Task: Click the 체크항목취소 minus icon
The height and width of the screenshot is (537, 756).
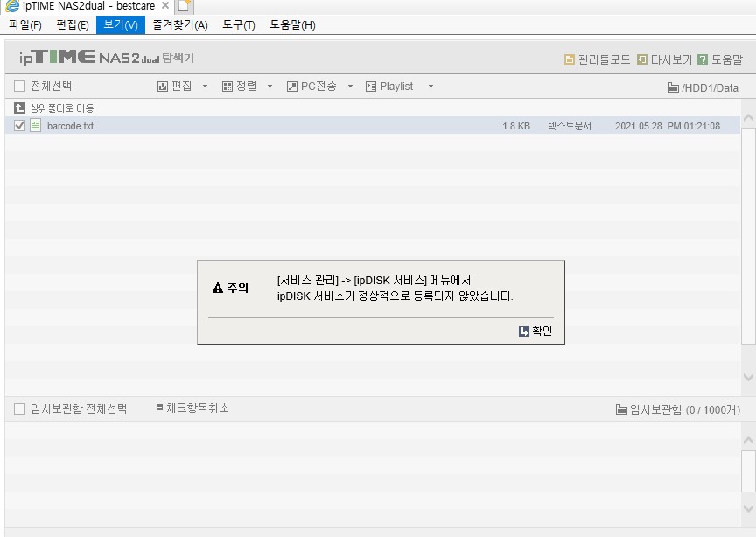Action: pyautogui.click(x=159, y=408)
